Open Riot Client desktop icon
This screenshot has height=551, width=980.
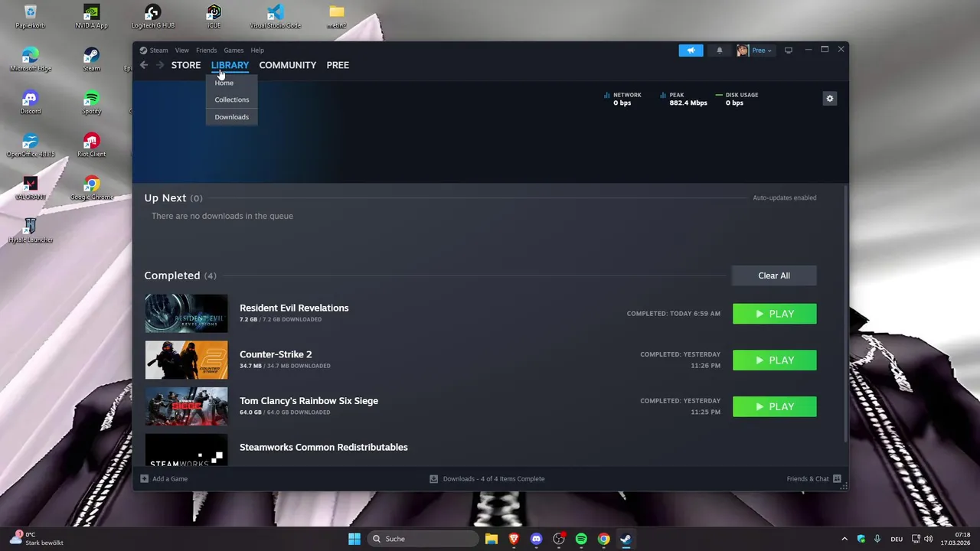91,145
